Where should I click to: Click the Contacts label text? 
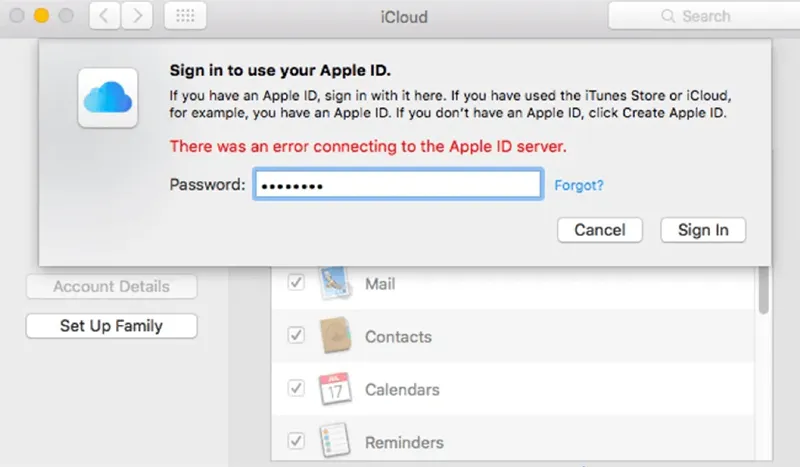398,337
